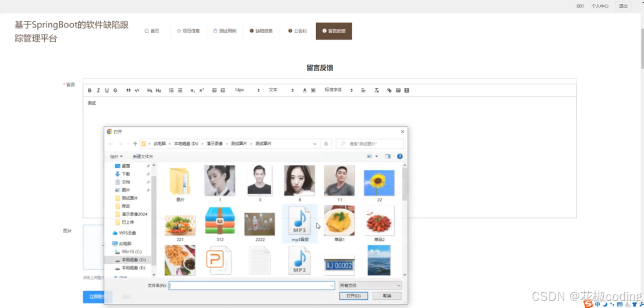Insert an ordered list in the editor
The height and width of the screenshot is (308, 644).
tap(171, 90)
